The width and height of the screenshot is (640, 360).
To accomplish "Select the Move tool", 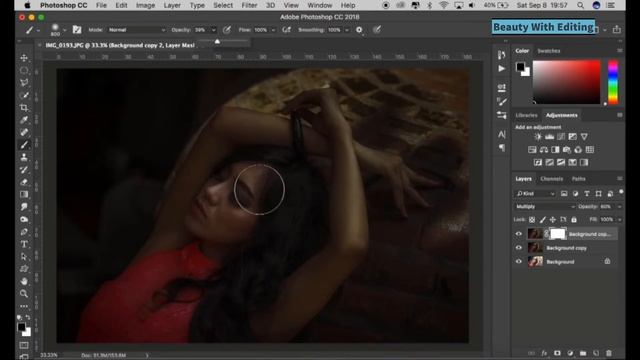I will [x=24, y=58].
